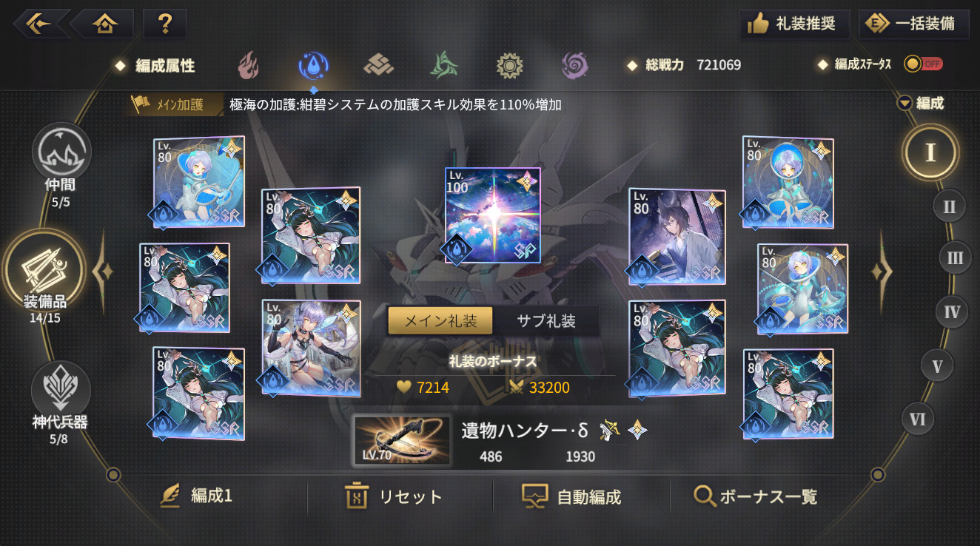Click the 一括装備 button

pyautogui.click(x=914, y=24)
